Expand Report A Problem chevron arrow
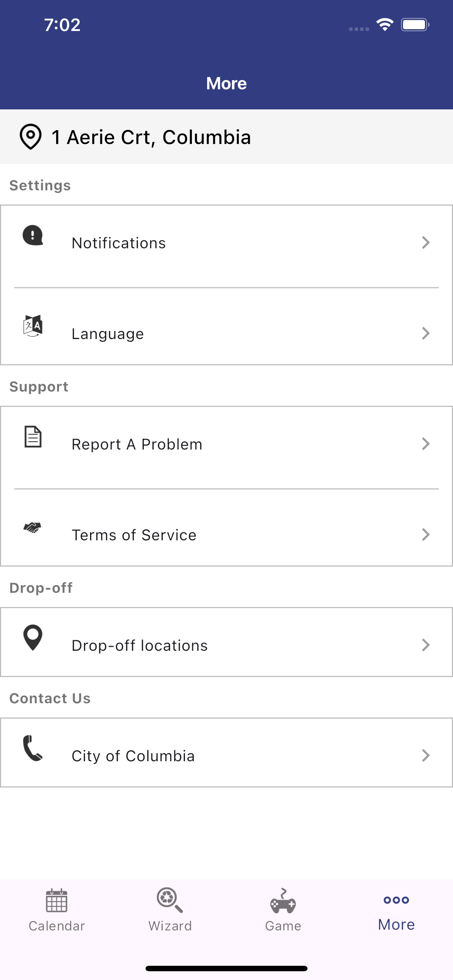Screen dimensions: 453x980 tap(426, 444)
